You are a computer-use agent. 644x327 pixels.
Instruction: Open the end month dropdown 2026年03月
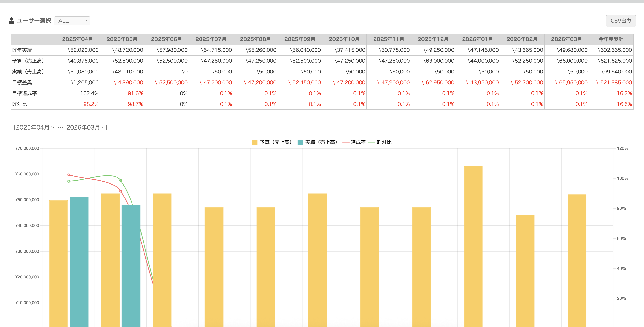(x=86, y=127)
